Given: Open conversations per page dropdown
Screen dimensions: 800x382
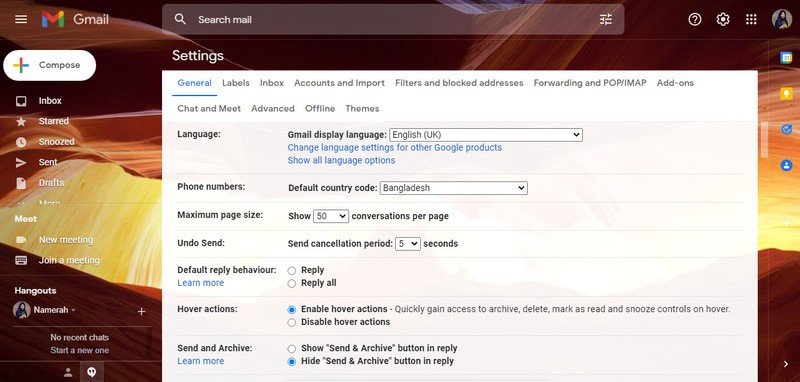Looking at the screenshot, I should click(331, 216).
